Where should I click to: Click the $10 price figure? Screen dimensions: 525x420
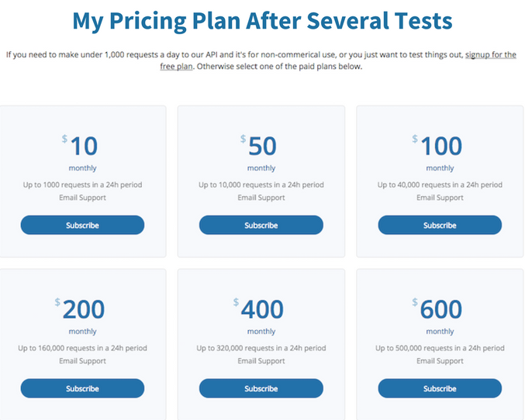click(83, 146)
